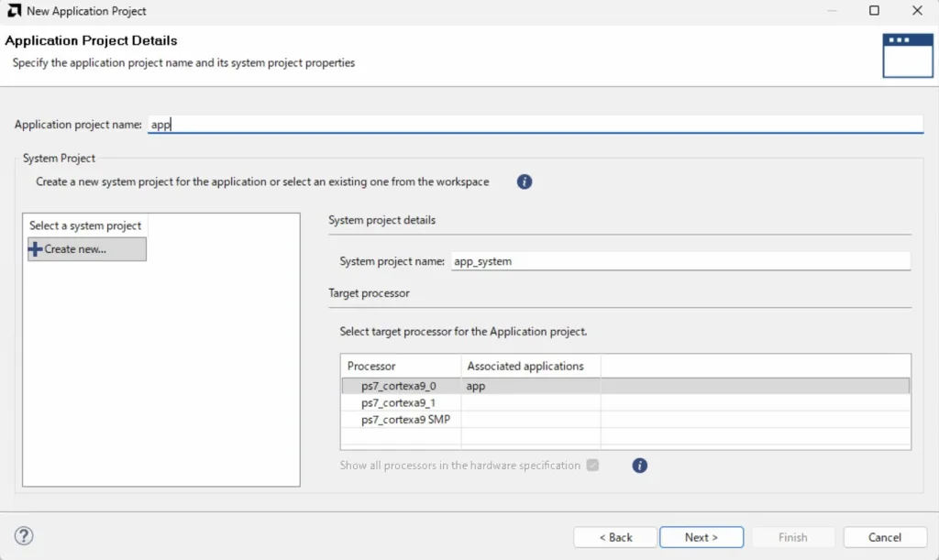This screenshot has height=560, width=939.
Task: Toggle Show all processors checkbox
Action: point(592,466)
